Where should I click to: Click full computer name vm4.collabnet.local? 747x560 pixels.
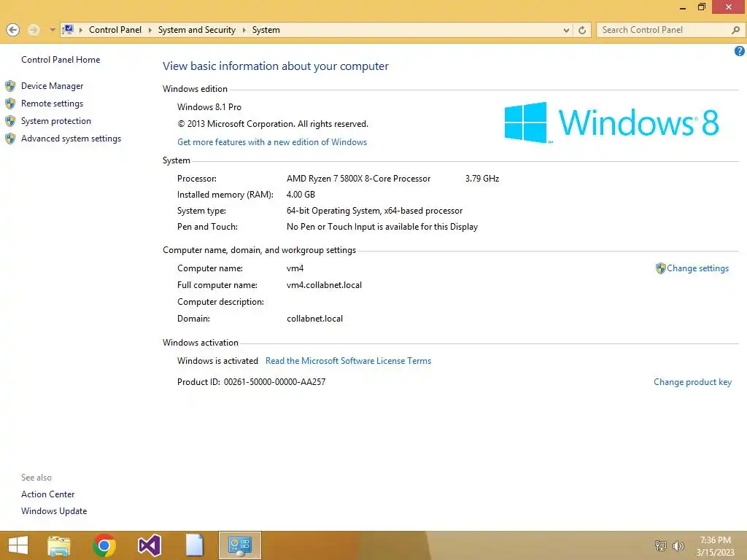coord(324,285)
